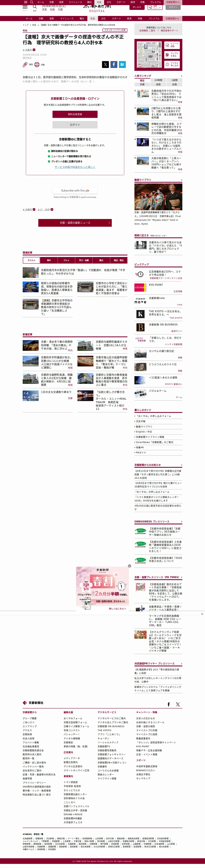Launch the ビューア起動 viewer button
This screenshot has height=868, width=205.
coord(172,45)
